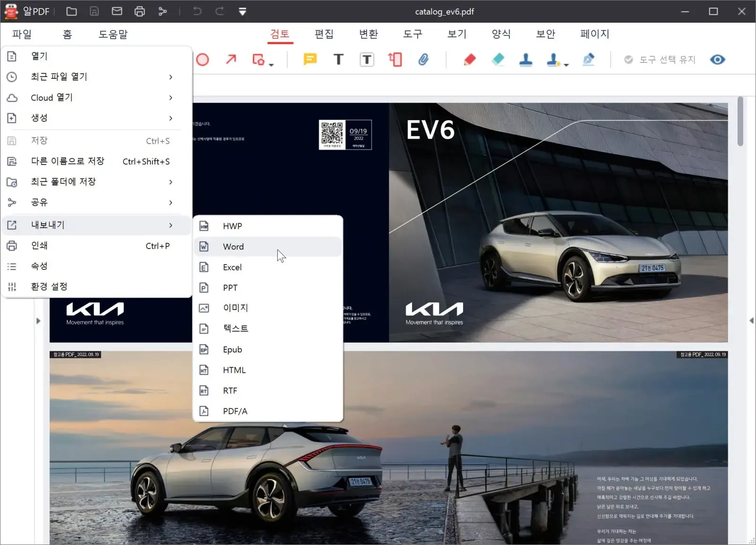Select the text box tool

pos(367,60)
